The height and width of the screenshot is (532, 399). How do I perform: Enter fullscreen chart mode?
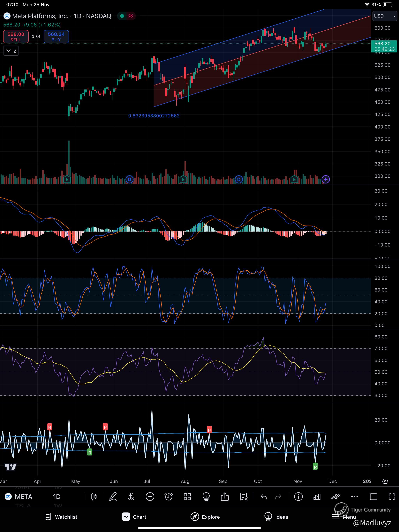pyautogui.click(x=392, y=496)
